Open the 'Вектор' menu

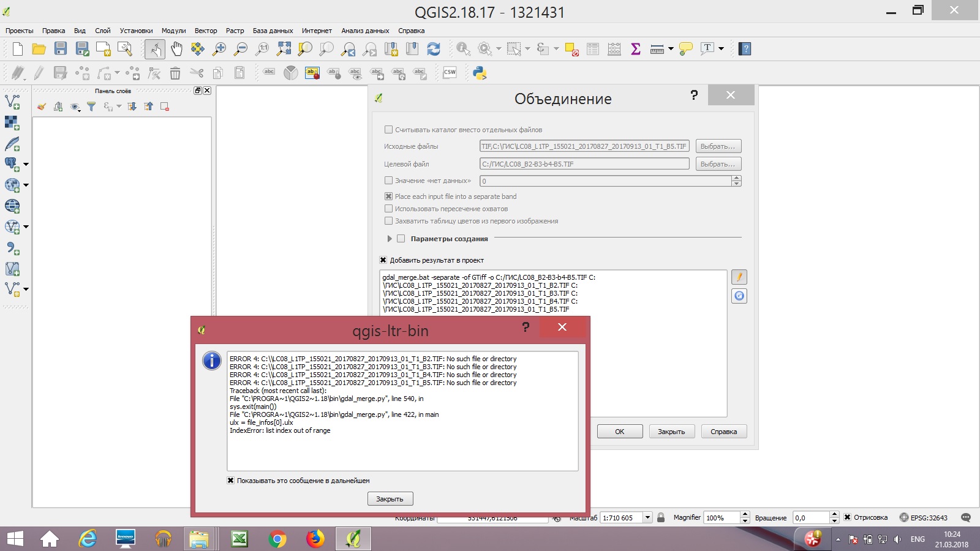pyautogui.click(x=206, y=31)
